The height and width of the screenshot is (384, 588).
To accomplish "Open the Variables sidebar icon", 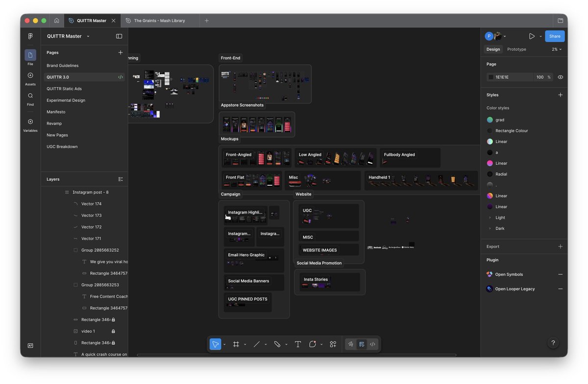I will coord(30,121).
